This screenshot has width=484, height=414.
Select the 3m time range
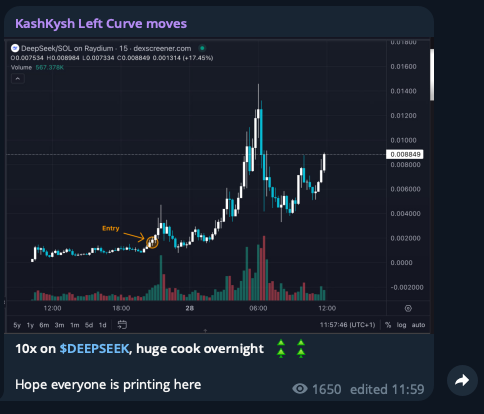click(x=59, y=325)
